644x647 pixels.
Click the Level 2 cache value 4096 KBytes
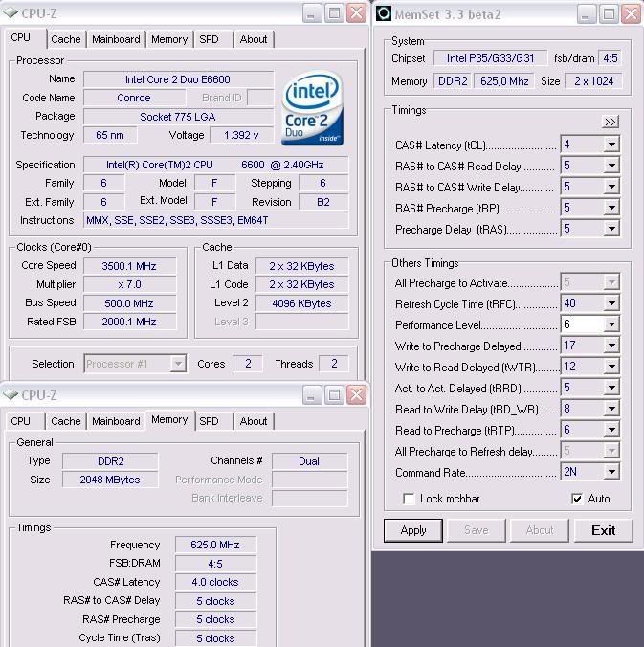click(x=301, y=303)
